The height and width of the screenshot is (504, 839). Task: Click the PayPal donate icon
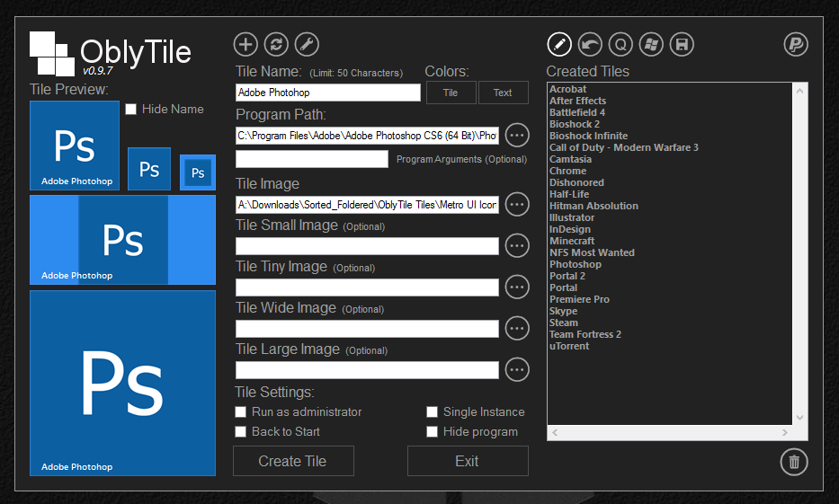click(x=796, y=44)
